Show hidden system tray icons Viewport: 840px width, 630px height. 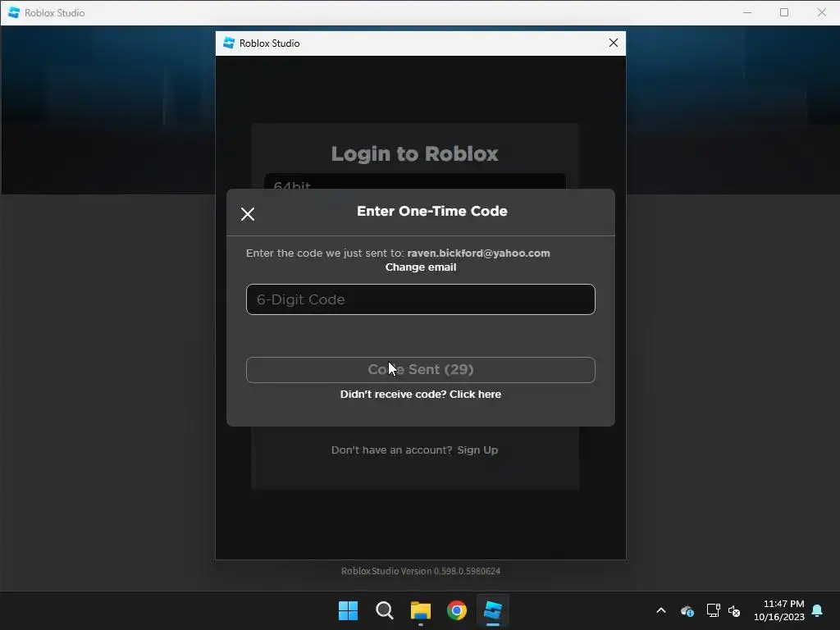(661, 610)
